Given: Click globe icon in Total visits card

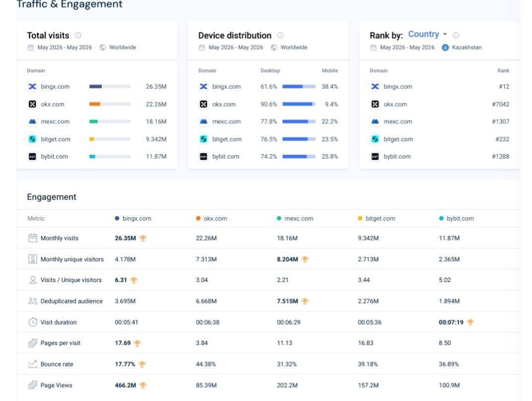Looking at the screenshot, I should click(102, 48).
